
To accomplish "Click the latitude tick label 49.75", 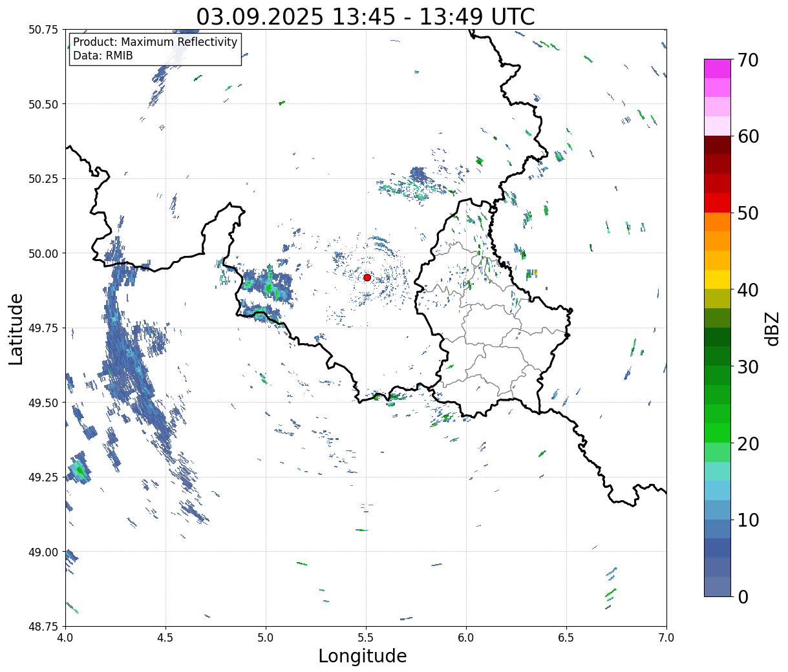I will click(x=44, y=328).
